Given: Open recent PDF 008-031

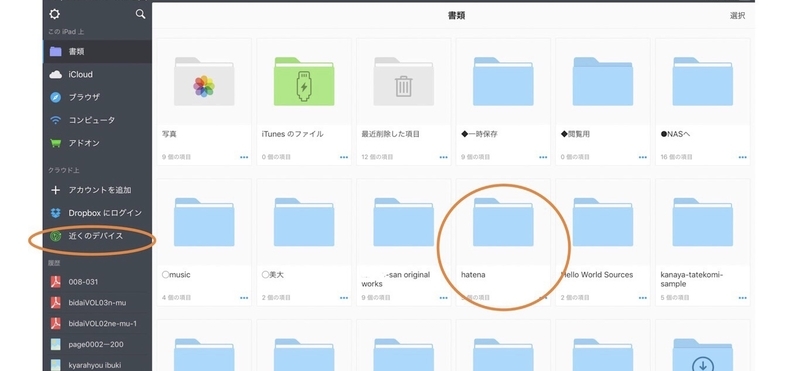Looking at the screenshot, I should coord(97,282).
